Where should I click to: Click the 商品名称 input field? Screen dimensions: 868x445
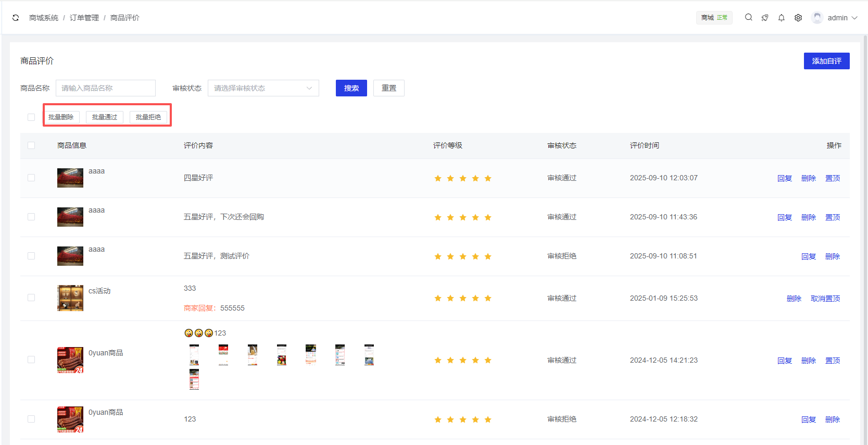[x=106, y=88]
